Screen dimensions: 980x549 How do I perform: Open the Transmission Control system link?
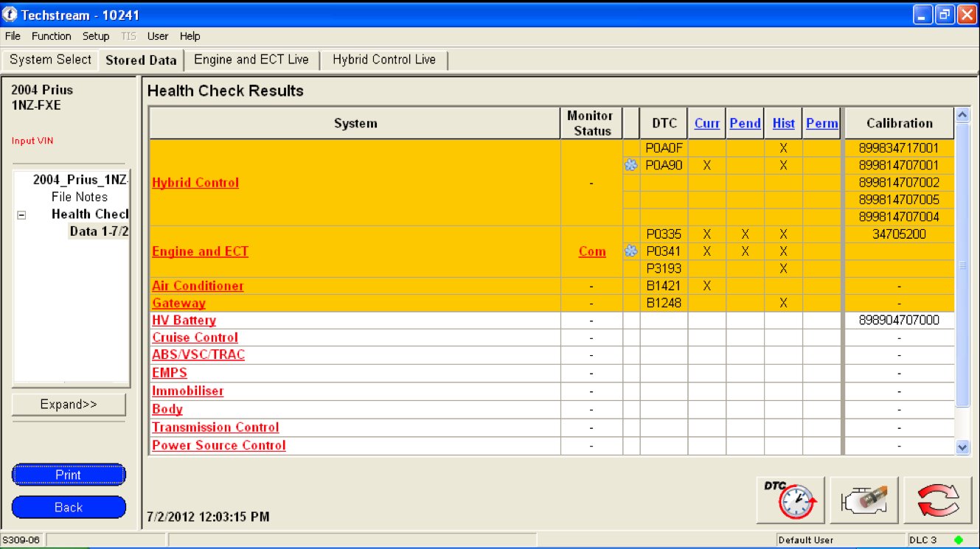215,427
